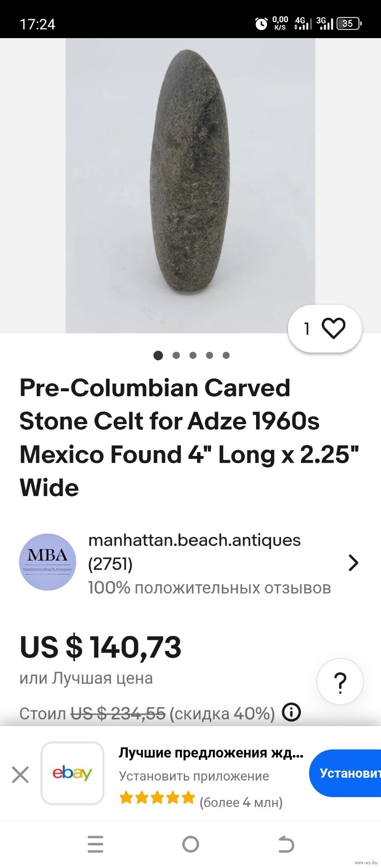The width and height of the screenshot is (381, 868).
Task: Tap the battery level indicator
Action: tap(349, 23)
